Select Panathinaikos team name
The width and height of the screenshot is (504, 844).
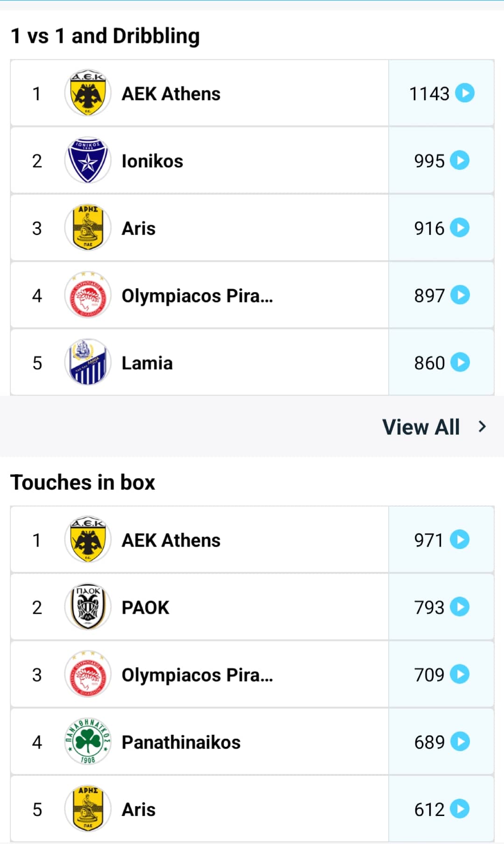[x=181, y=742]
